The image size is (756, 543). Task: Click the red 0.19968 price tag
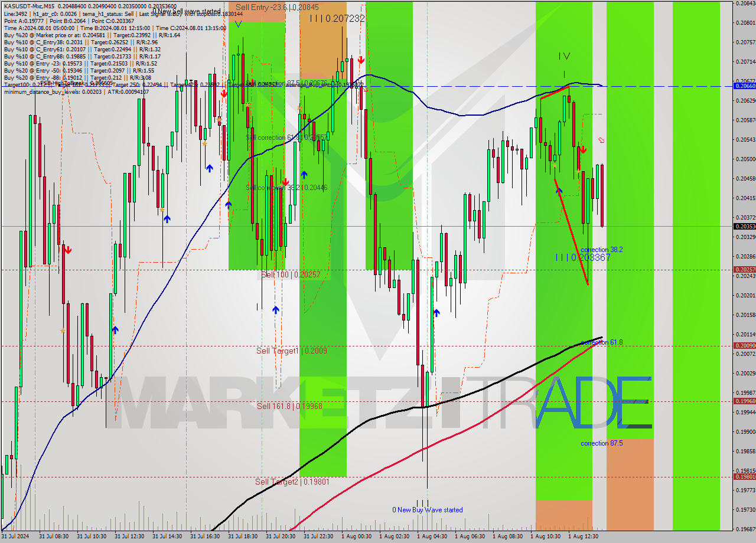pos(744,401)
